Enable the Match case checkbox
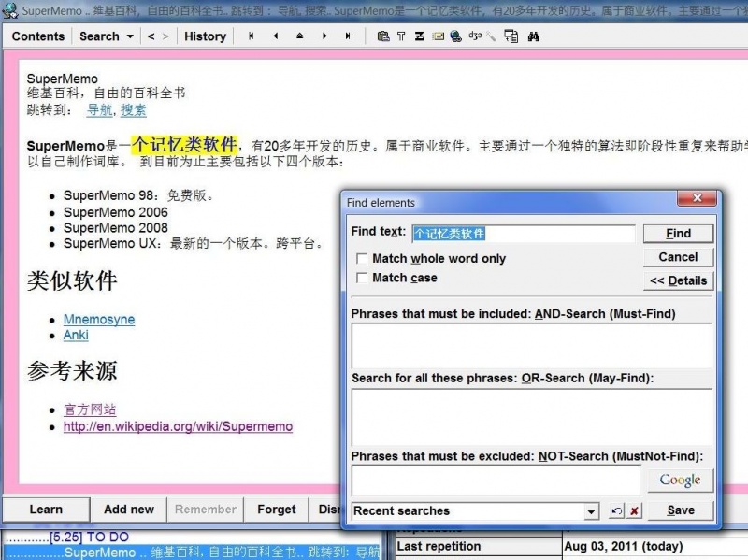748x560 pixels. coord(362,278)
